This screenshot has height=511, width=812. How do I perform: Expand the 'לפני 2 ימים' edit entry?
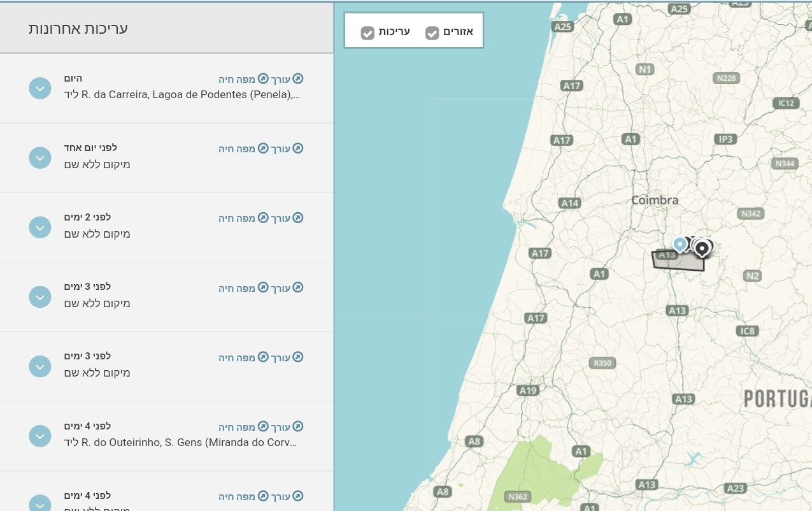point(40,227)
